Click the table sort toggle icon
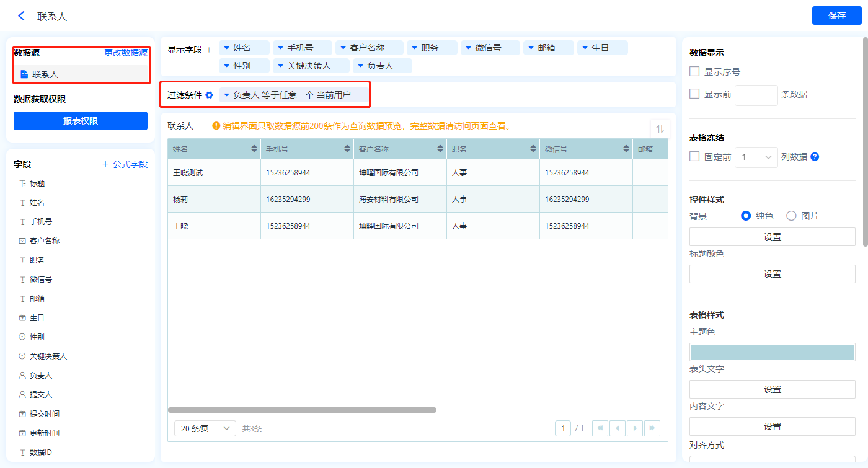The height and width of the screenshot is (468, 868). coord(660,129)
